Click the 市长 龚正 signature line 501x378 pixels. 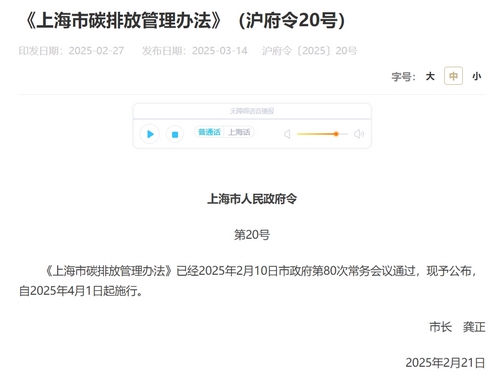(457, 327)
